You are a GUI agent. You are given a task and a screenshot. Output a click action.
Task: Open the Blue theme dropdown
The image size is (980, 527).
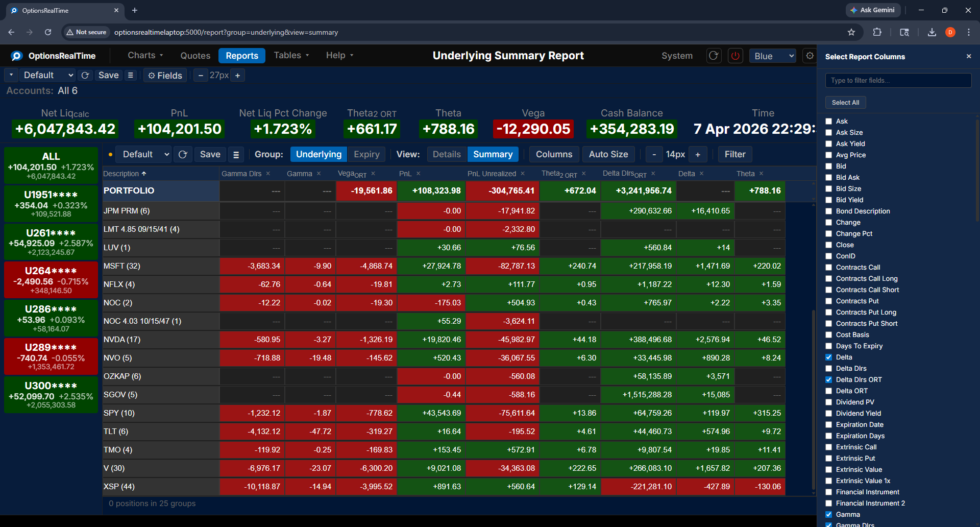(773, 56)
